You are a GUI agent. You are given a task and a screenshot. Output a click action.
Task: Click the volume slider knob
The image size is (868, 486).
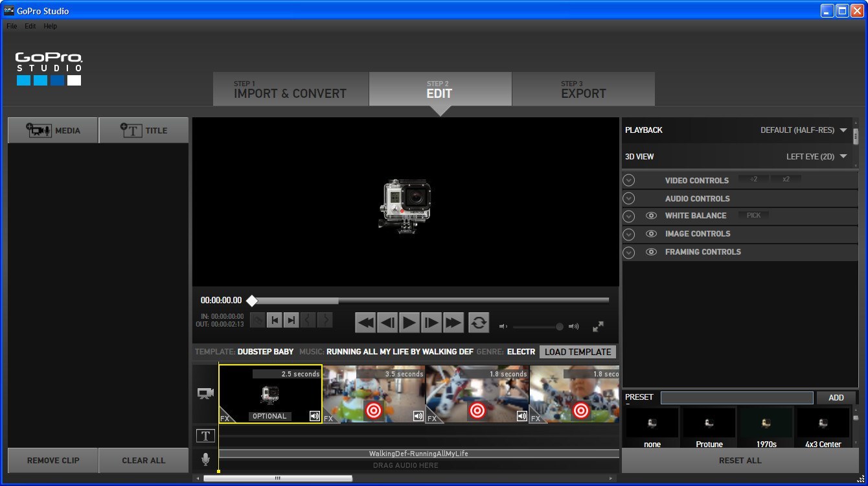coord(560,327)
